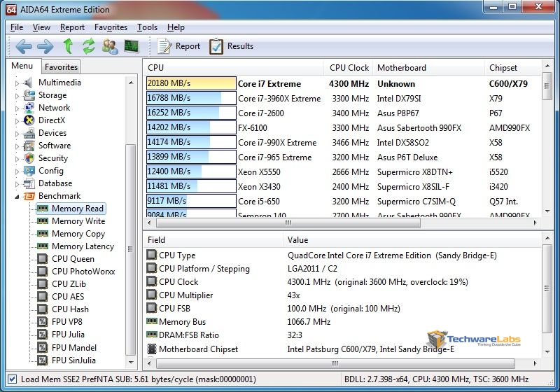Click the orange Benchmark icon
This screenshot has width=560, height=392.
point(29,196)
